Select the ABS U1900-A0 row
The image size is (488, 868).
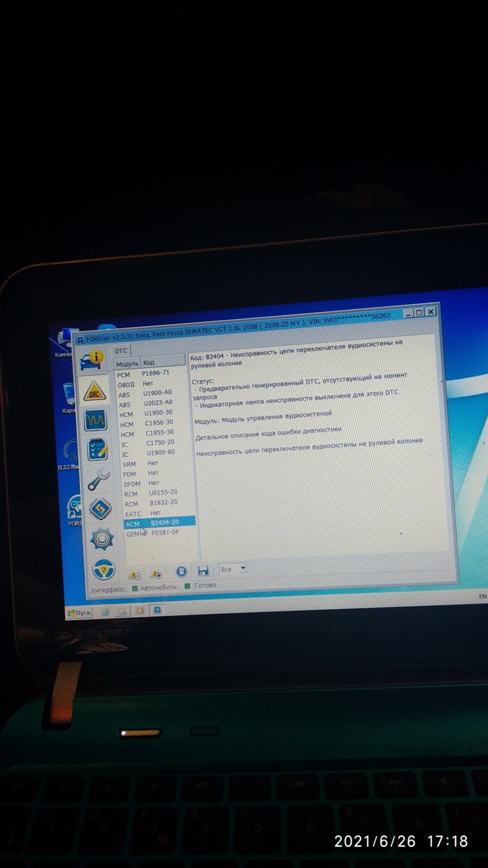[151, 394]
